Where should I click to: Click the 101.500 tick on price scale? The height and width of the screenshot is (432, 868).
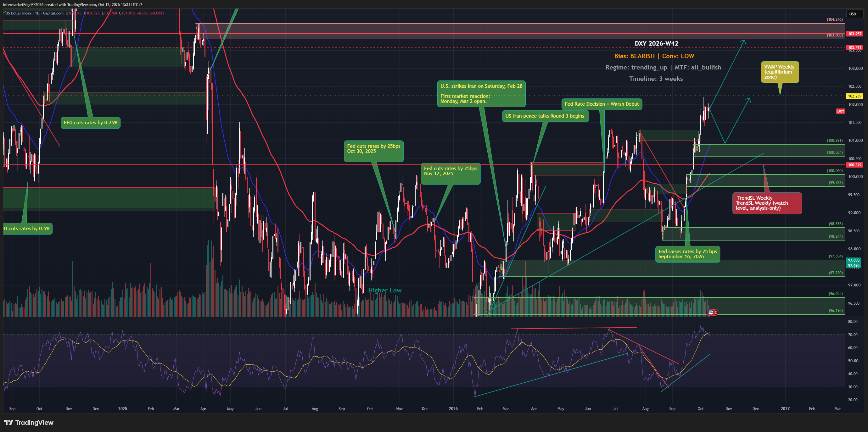(x=855, y=123)
